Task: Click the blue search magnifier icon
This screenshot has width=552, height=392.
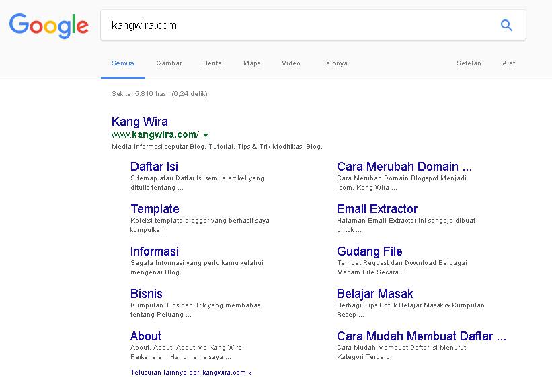Action: 506,25
